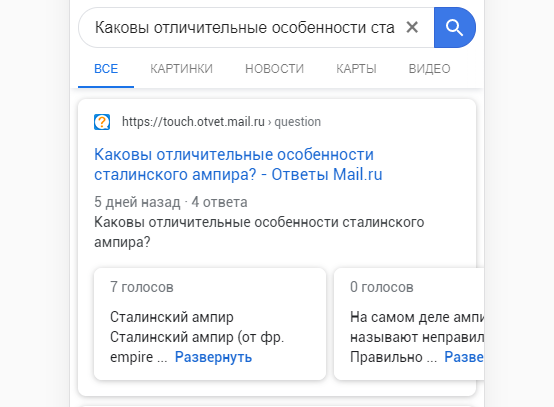Click inside the search query field

point(244,27)
